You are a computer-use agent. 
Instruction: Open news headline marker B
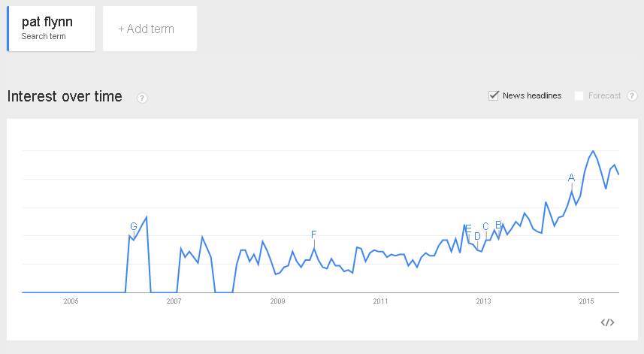pos(498,225)
